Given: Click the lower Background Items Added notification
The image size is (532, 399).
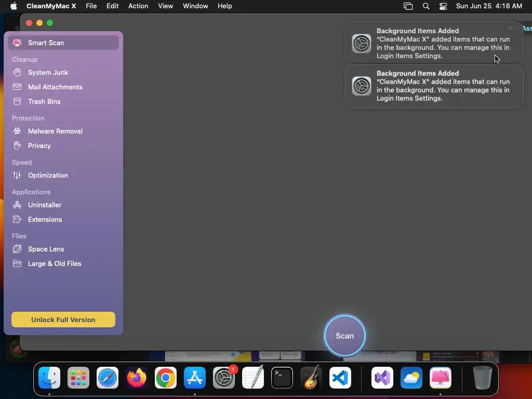Looking at the screenshot, I should point(434,86).
